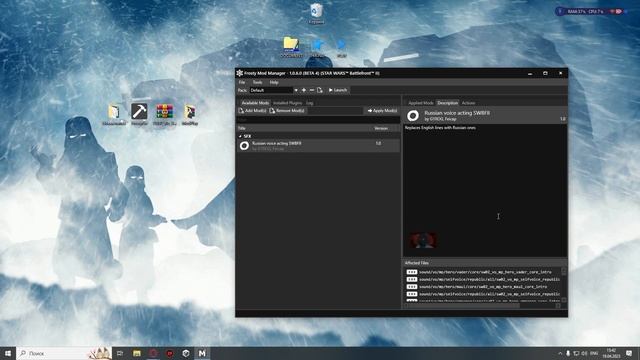Click the Frosty Mod Manager snowflake title icon

(240, 73)
